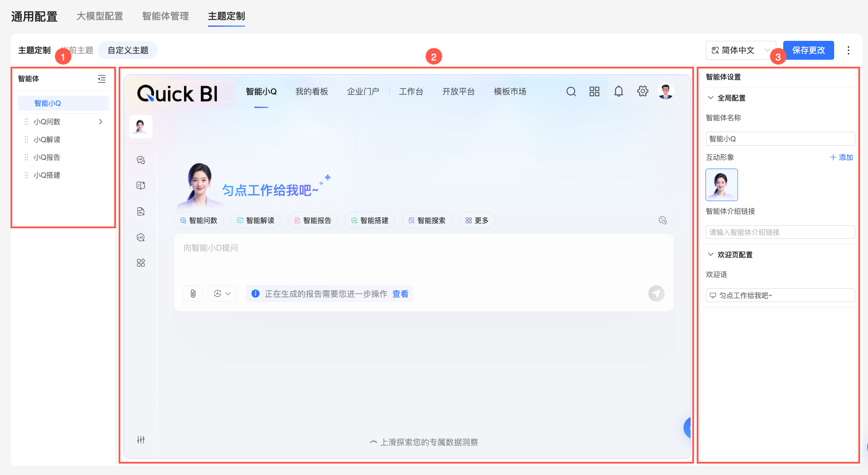Open notifications bell icon
Image resolution: width=868 pixels, height=475 pixels.
(x=618, y=91)
